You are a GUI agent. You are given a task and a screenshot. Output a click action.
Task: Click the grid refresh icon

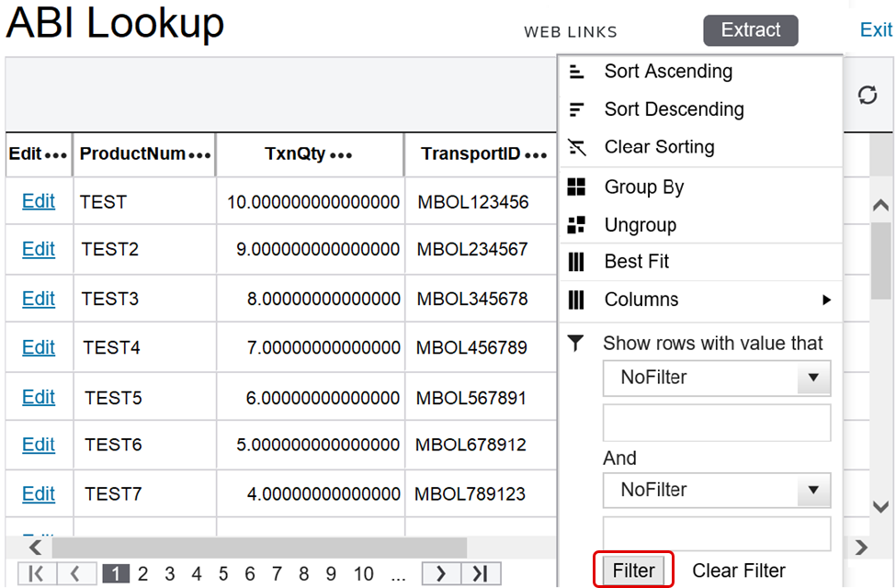(x=867, y=96)
